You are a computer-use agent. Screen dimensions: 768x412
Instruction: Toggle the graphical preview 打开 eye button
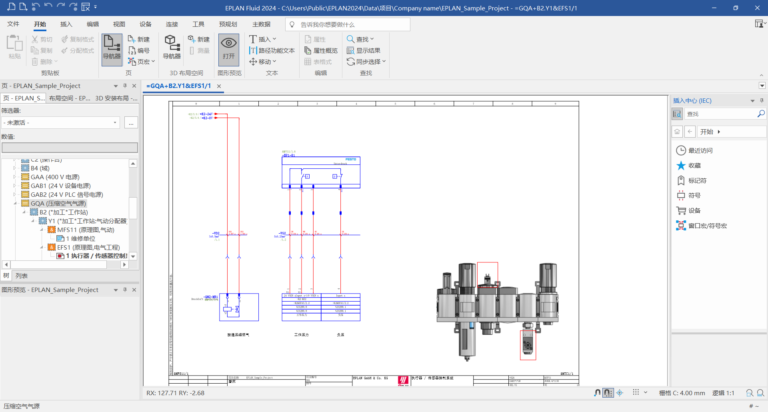click(229, 48)
